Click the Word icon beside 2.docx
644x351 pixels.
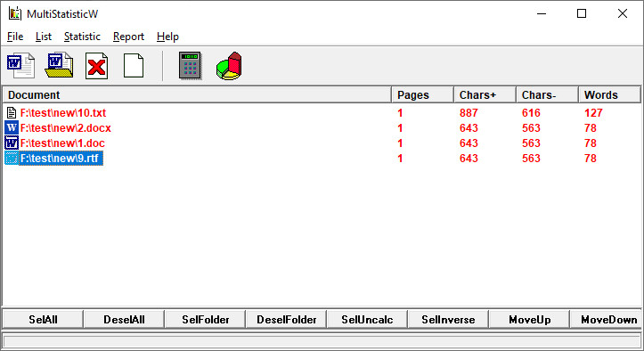coord(12,127)
